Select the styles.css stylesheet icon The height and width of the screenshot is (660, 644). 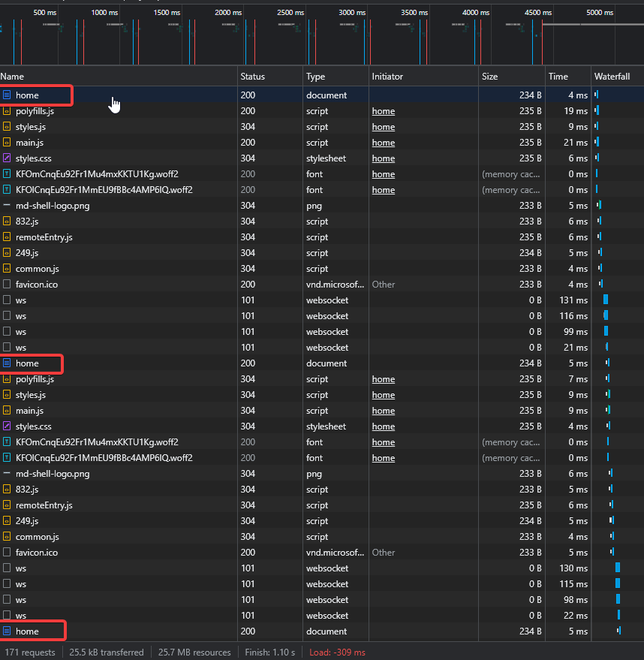(8, 158)
